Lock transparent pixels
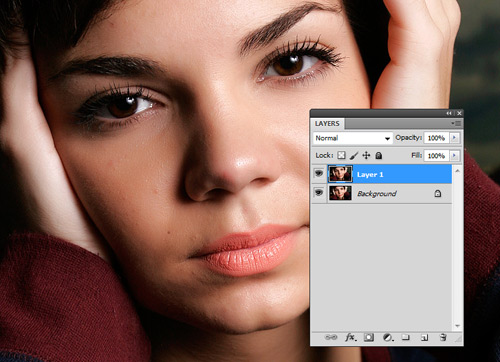 pos(341,155)
